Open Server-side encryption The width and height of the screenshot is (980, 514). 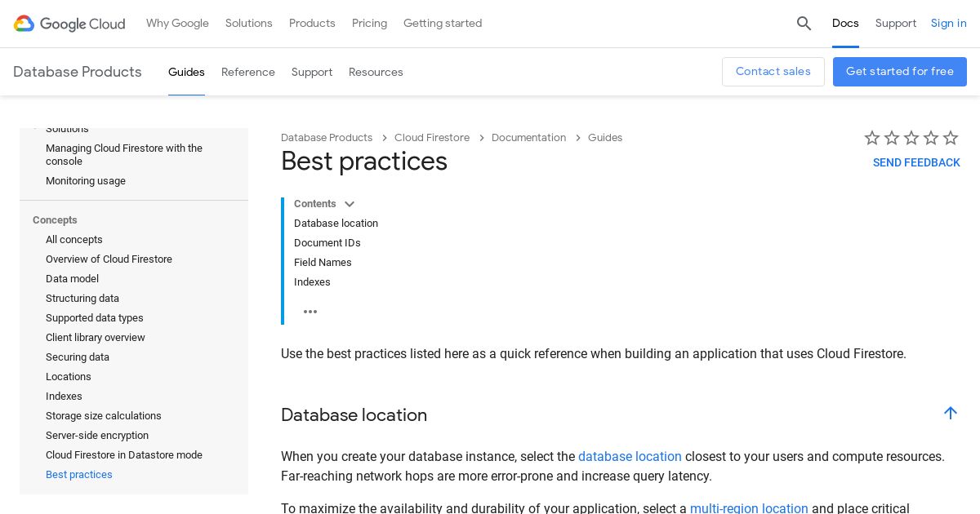tap(97, 436)
